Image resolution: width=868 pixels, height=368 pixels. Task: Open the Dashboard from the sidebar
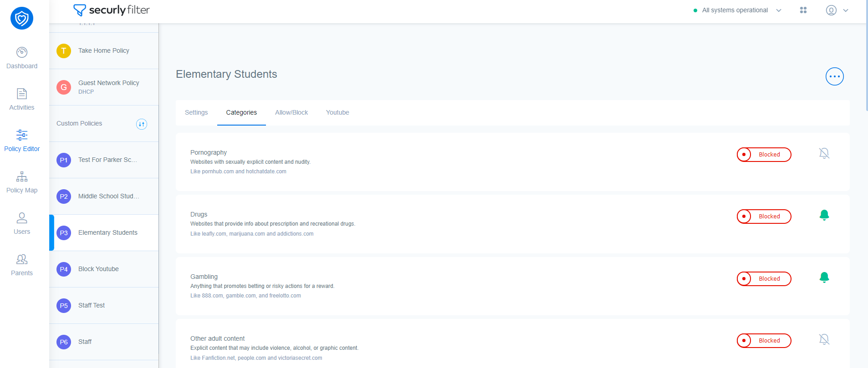coord(22,58)
